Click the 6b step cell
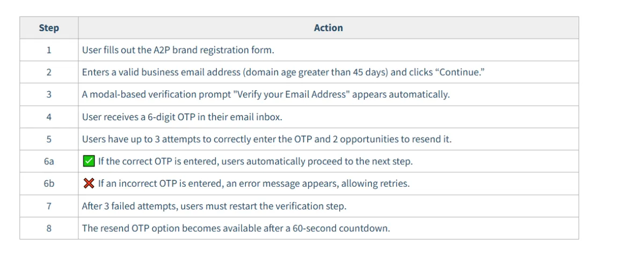644x269 pixels. point(49,184)
